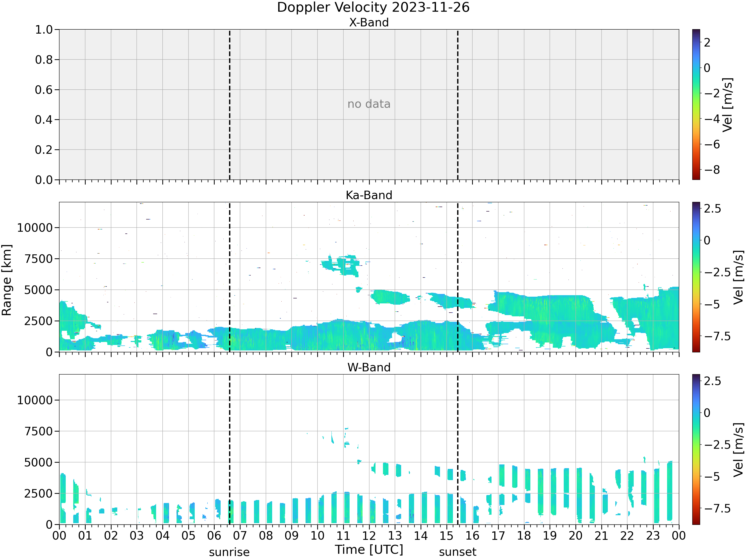
Task: Click the 10000 range tick in Ka-Band panel
Action: pyautogui.click(x=35, y=228)
